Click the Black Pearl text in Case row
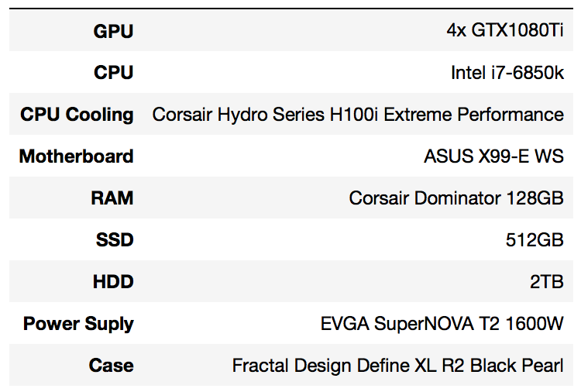The width and height of the screenshot is (581, 392). [x=517, y=366]
